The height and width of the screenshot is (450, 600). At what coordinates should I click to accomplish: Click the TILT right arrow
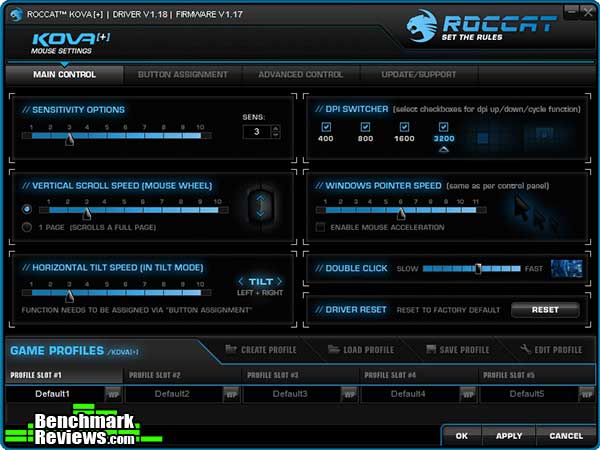pos(279,282)
